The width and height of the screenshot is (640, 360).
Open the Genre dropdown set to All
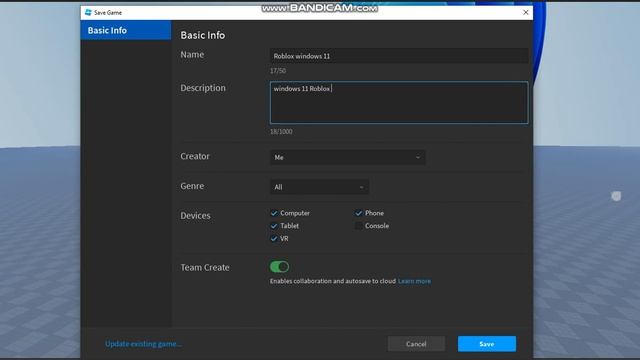click(x=319, y=187)
